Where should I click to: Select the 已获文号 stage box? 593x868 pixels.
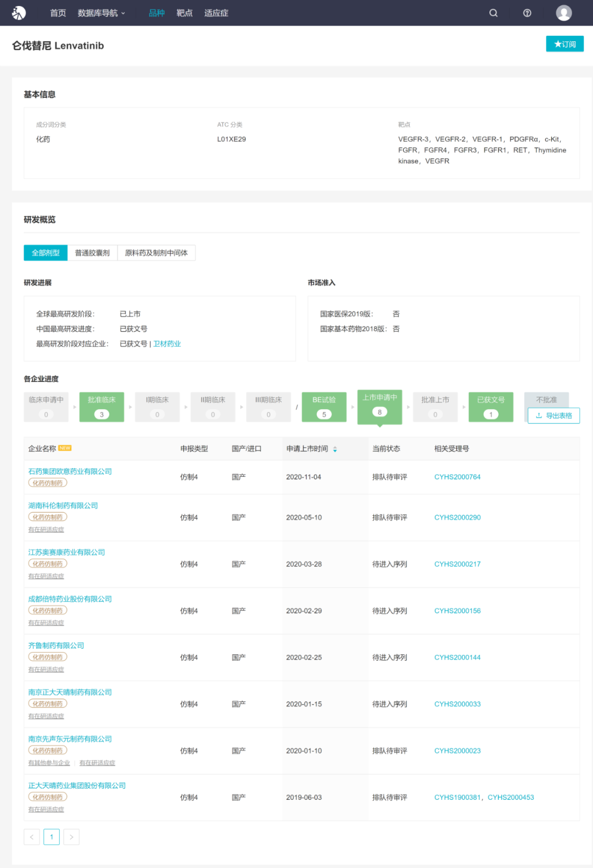491,407
